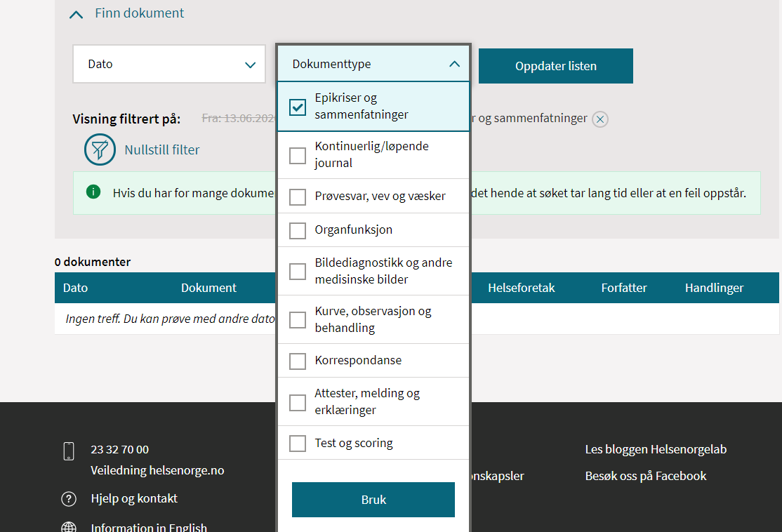Image resolution: width=782 pixels, height=532 pixels.
Task: Select Korrespondanse checkbox option
Action: click(298, 361)
